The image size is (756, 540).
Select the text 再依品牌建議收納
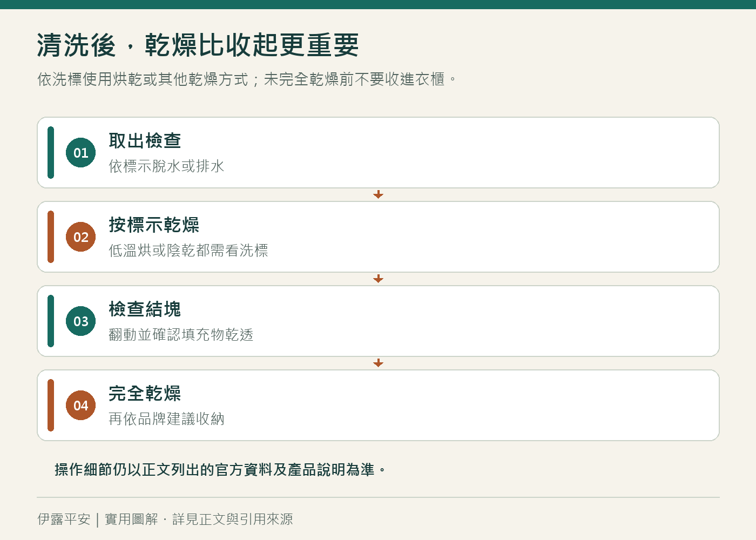coord(166,419)
